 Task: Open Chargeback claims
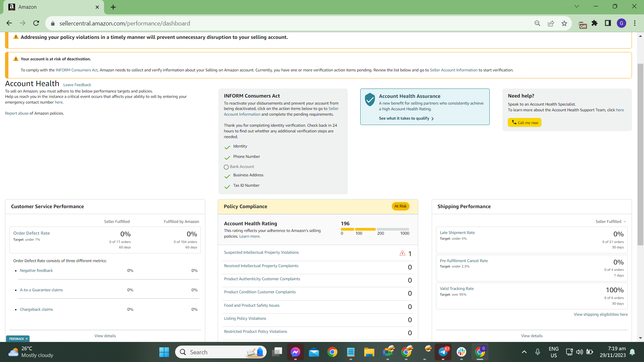pyautogui.click(x=36, y=309)
